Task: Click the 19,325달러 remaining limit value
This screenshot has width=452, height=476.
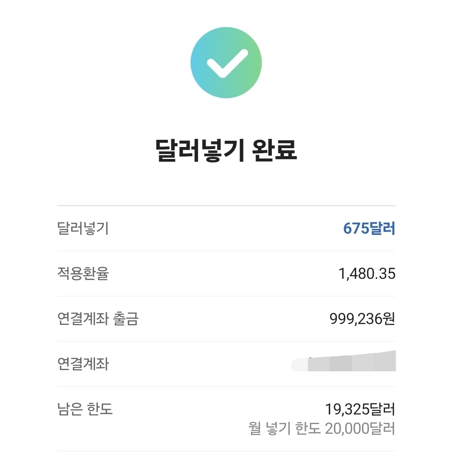Action: pyautogui.click(x=360, y=409)
